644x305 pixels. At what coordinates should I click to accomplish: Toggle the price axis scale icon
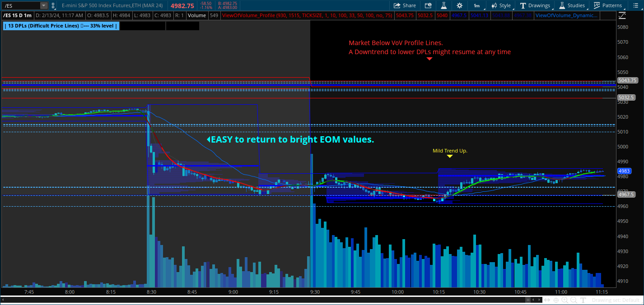pyautogui.click(x=622, y=15)
